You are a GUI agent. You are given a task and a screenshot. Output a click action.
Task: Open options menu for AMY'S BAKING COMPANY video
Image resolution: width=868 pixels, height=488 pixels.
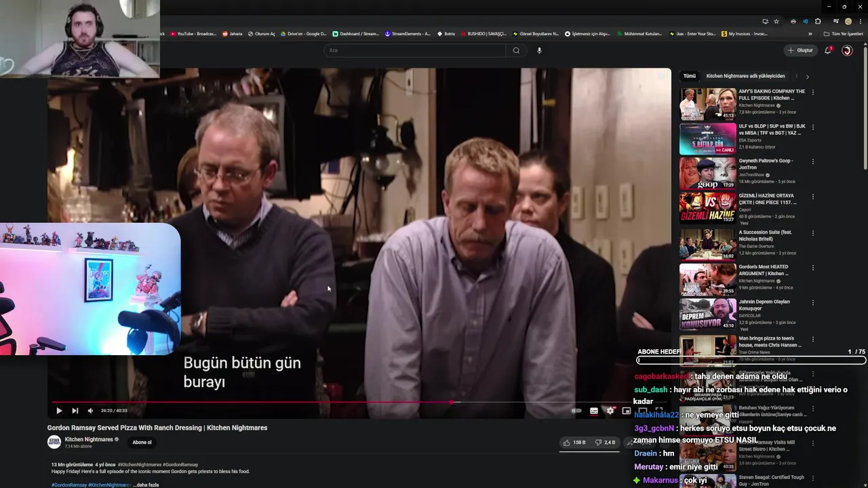point(813,92)
